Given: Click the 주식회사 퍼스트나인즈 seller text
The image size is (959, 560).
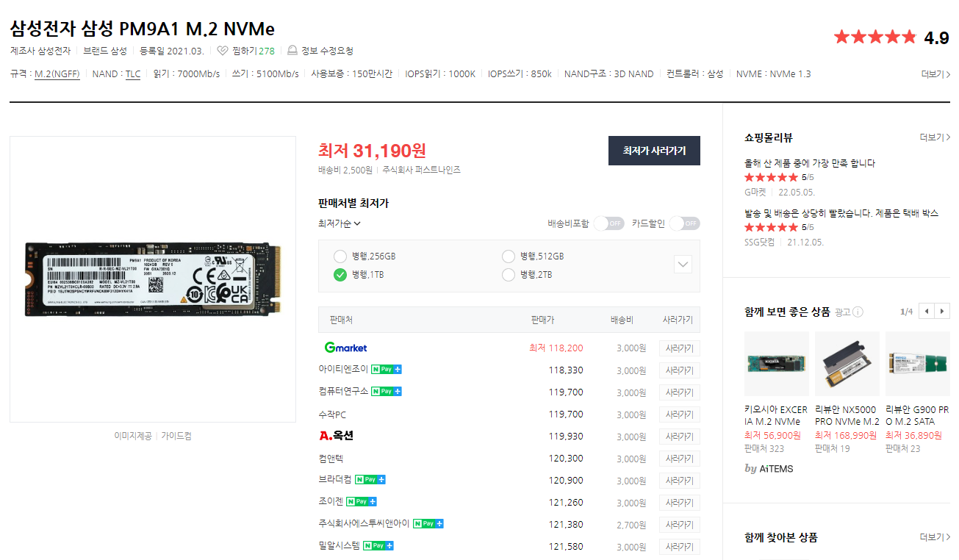Looking at the screenshot, I should pyautogui.click(x=421, y=170).
